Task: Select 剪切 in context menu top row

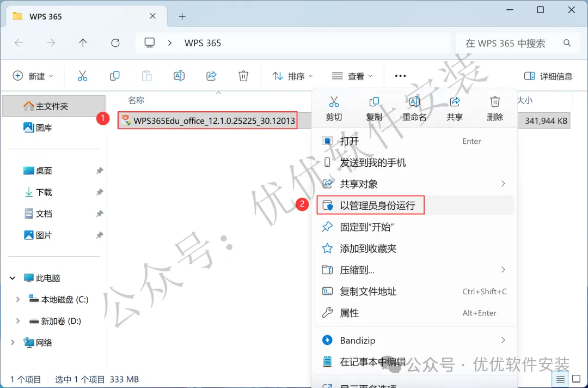Action: [334, 109]
